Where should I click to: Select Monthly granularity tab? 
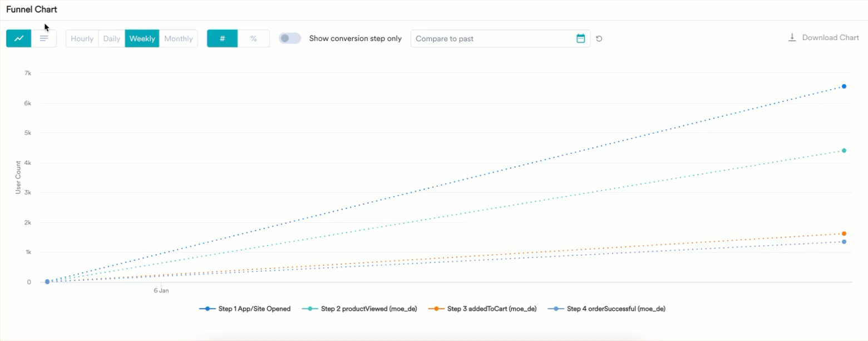coord(179,38)
